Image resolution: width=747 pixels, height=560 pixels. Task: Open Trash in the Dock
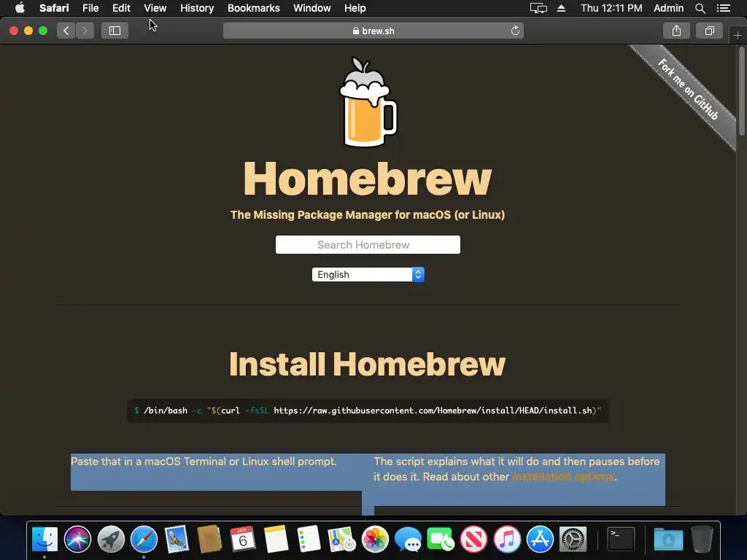point(702,540)
